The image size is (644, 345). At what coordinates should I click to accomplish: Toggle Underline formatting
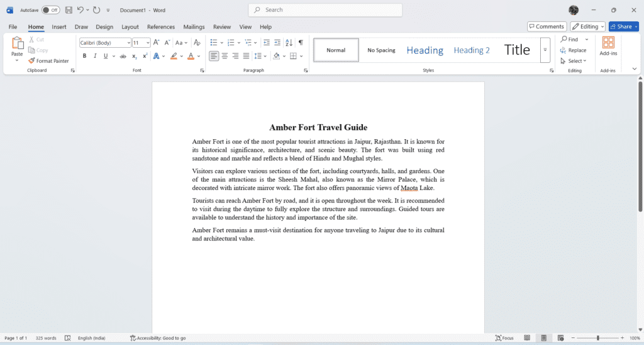pos(106,56)
